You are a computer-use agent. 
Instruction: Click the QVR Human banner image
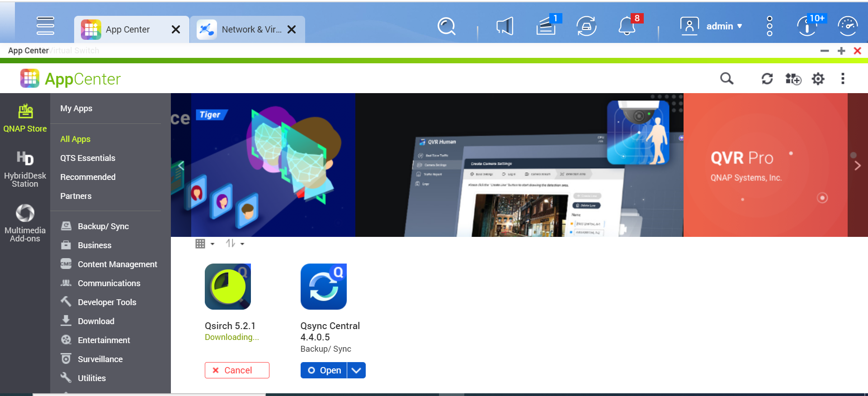click(x=519, y=165)
